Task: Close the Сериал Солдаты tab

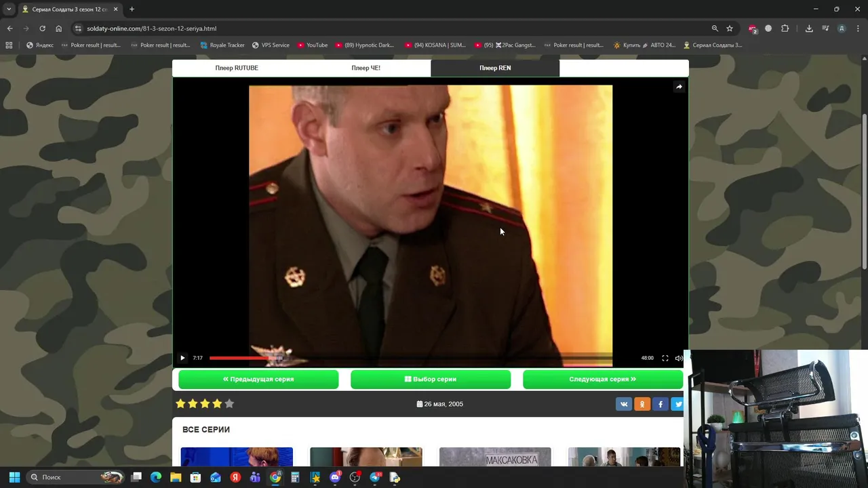Action: [115, 9]
